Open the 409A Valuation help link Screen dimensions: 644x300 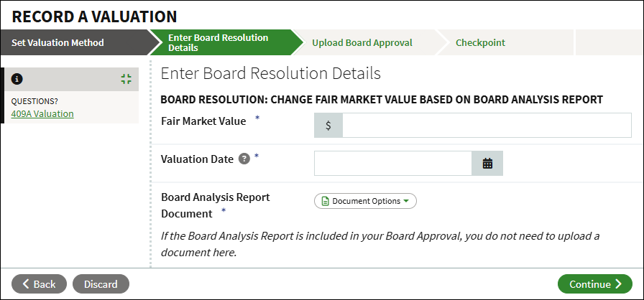pyautogui.click(x=42, y=113)
